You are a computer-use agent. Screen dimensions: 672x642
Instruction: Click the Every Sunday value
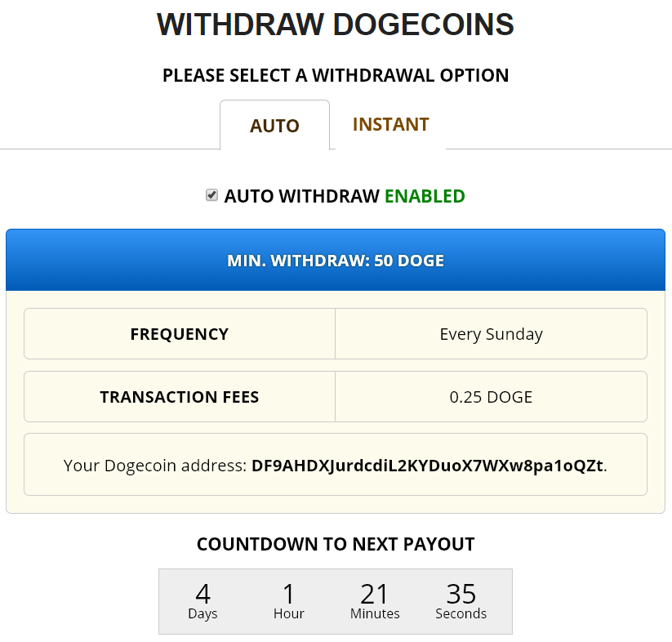pyautogui.click(x=492, y=334)
